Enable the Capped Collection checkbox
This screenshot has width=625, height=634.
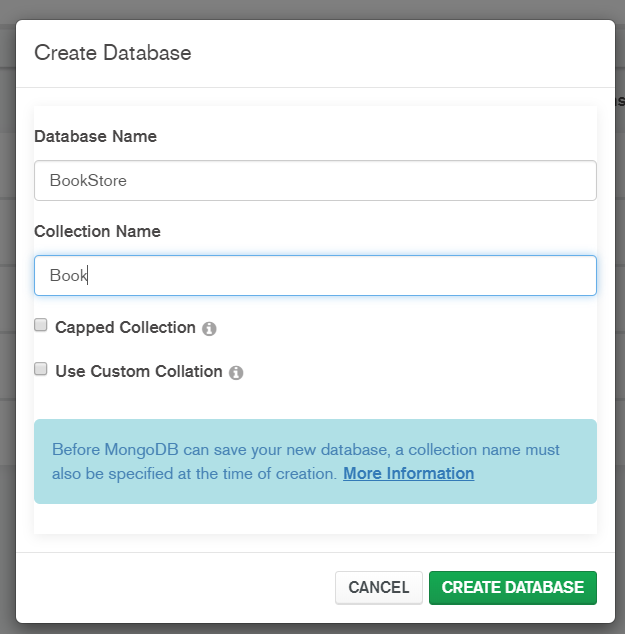pos(41,325)
